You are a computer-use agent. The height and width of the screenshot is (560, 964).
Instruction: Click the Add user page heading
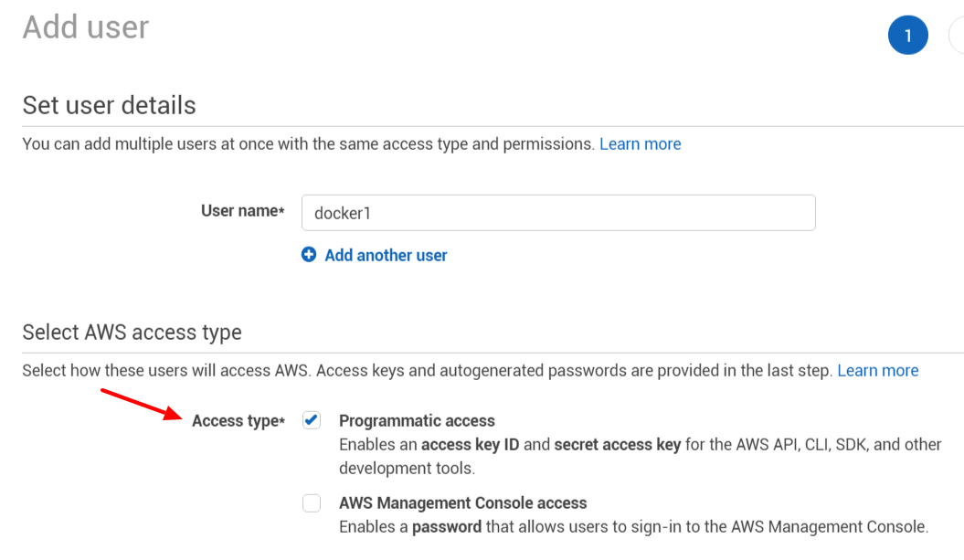point(86,27)
